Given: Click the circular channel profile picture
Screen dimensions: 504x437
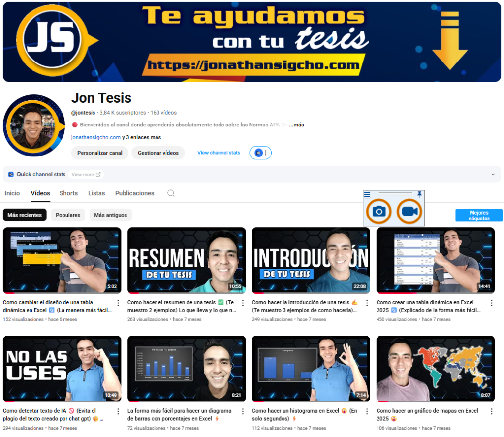Looking at the screenshot, I should [x=33, y=125].
